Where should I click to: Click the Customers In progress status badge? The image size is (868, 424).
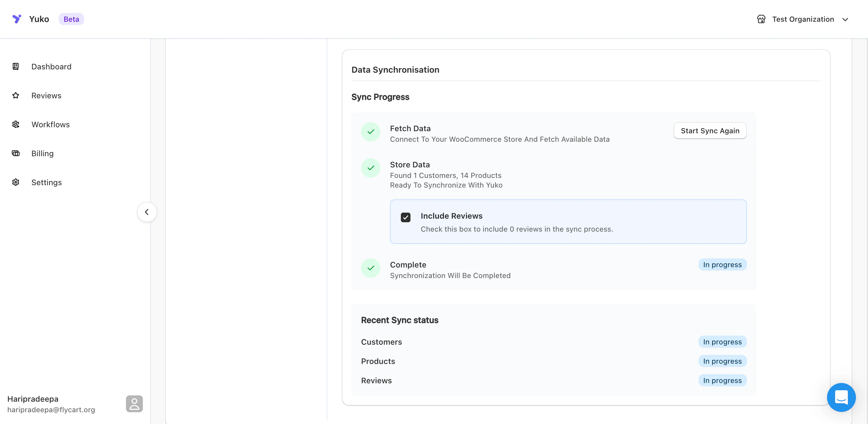(x=722, y=342)
